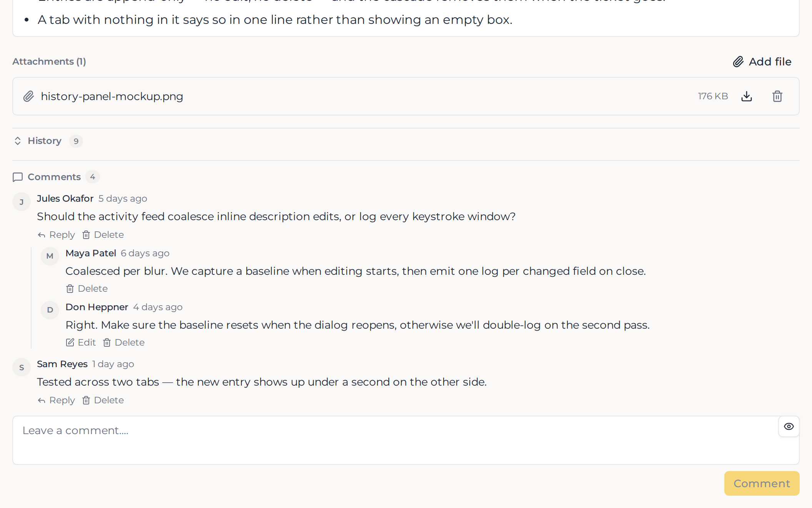Click the attachment paperclip icon beside filename
The width and height of the screenshot is (812, 508).
28,96
